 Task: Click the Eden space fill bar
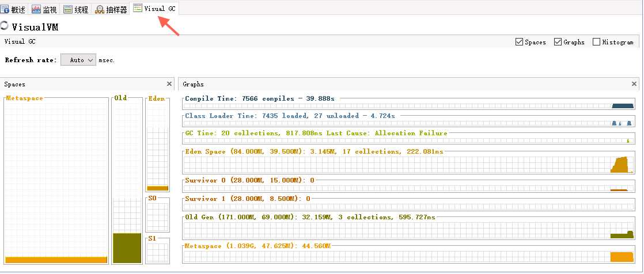click(x=158, y=188)
